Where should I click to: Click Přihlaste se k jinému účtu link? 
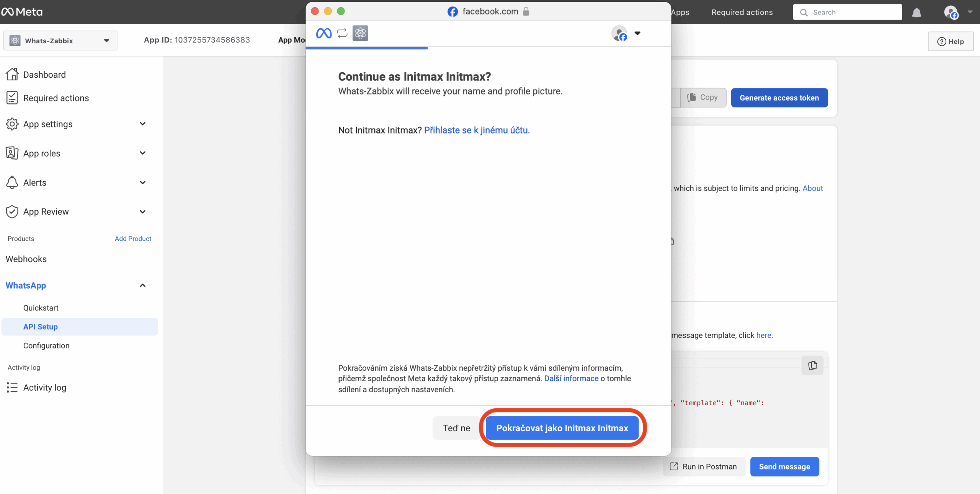477,130
